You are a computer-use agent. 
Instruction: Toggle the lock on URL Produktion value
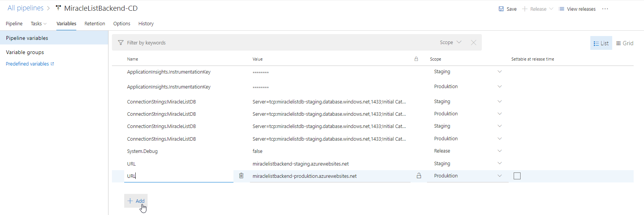[419, 176]
